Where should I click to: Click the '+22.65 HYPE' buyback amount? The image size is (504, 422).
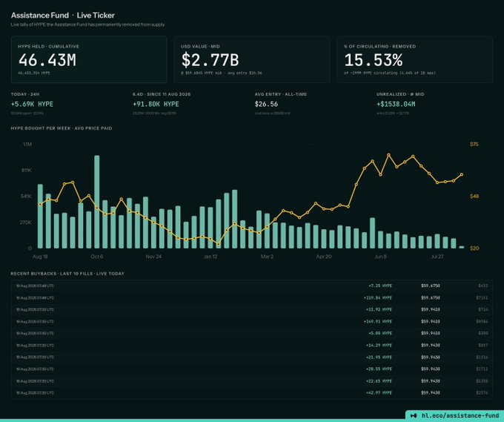(379, 380)
